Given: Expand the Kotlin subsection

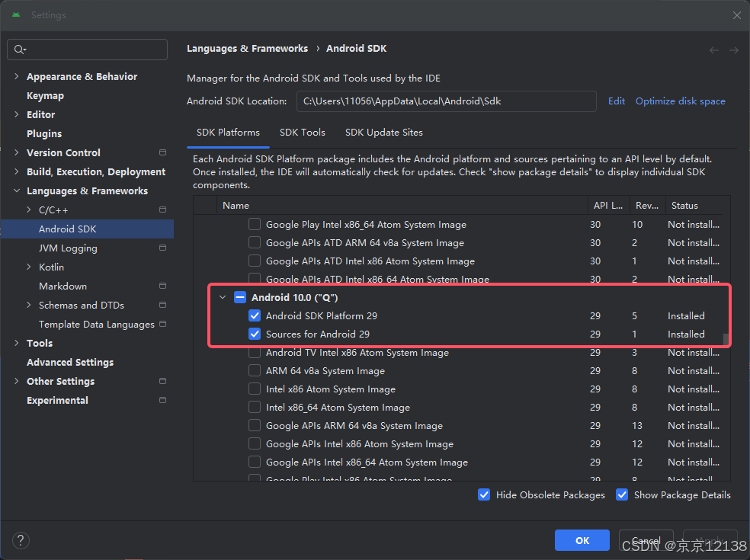Looking at the screenshot, I should pos(29,267).
